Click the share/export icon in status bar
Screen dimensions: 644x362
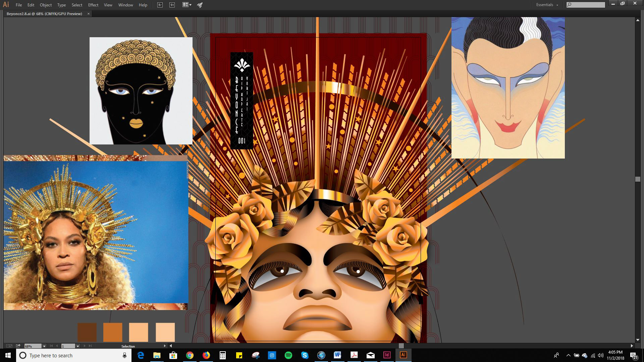[18, 346]
